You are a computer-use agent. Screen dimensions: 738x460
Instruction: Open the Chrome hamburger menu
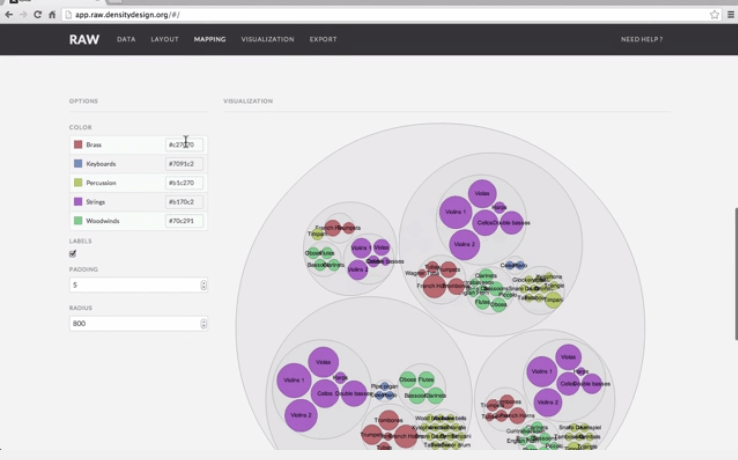click(730, 15)
